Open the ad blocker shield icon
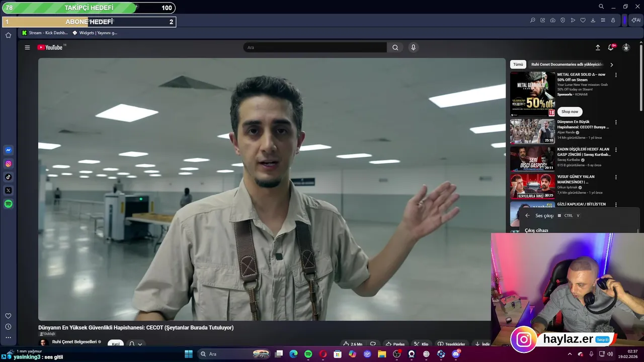644x362 pixels. (x=563, y=20)
